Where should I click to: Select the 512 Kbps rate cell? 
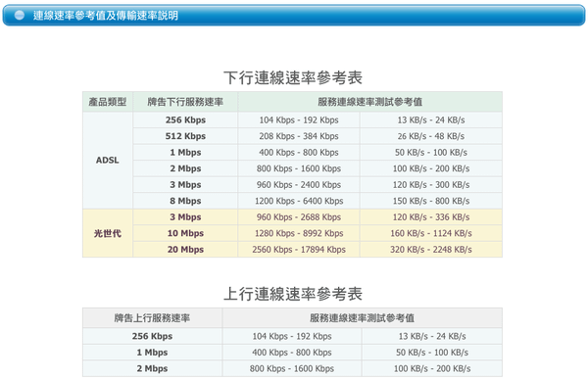[185, 136]
